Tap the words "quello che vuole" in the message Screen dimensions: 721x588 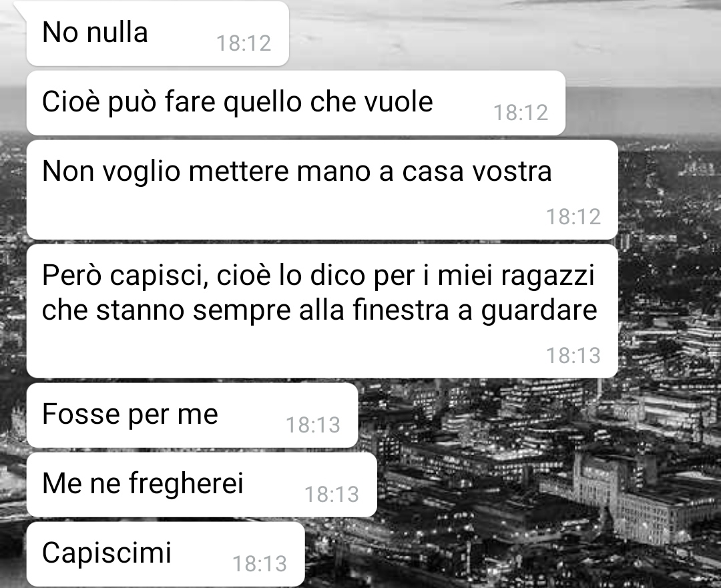point(328,103)
